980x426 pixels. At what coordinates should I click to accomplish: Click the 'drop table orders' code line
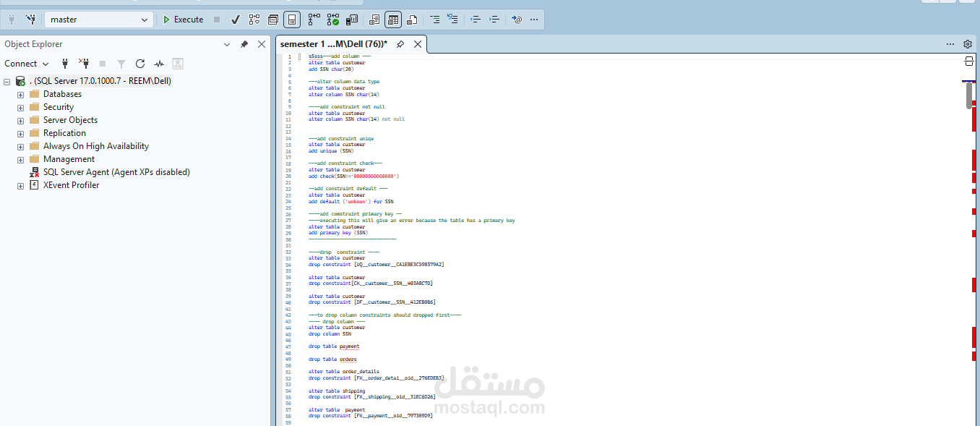point(332,359)
